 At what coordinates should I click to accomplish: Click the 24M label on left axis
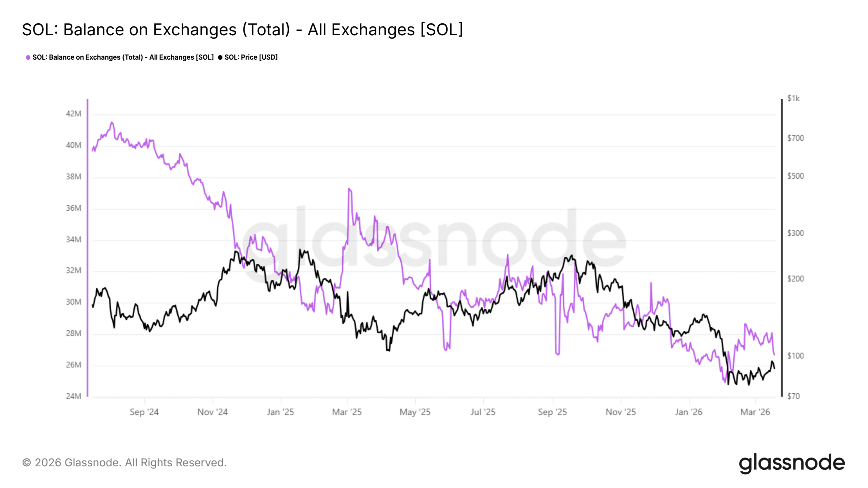pos(74,396)
